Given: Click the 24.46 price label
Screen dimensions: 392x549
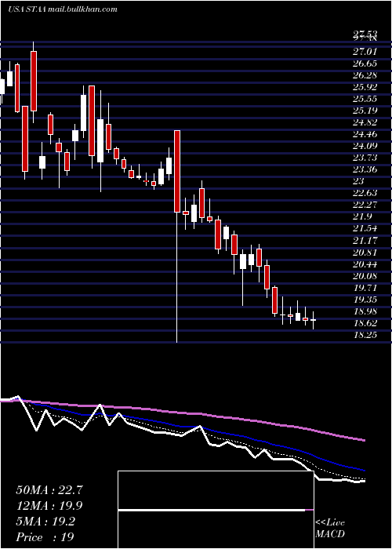Looking at the screenshot, I should pyautogui.click(x=365, y=134).
